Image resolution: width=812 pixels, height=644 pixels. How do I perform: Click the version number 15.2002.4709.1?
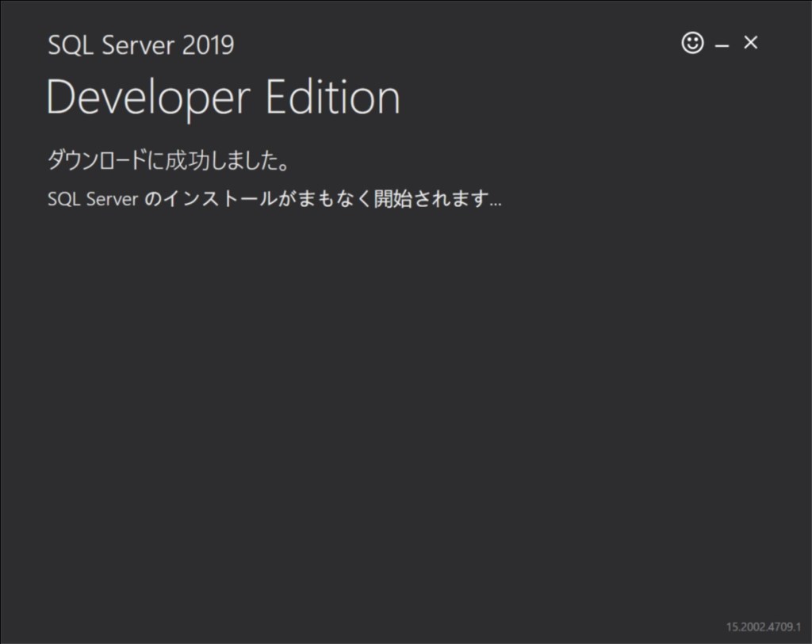(x=764, y=627)
